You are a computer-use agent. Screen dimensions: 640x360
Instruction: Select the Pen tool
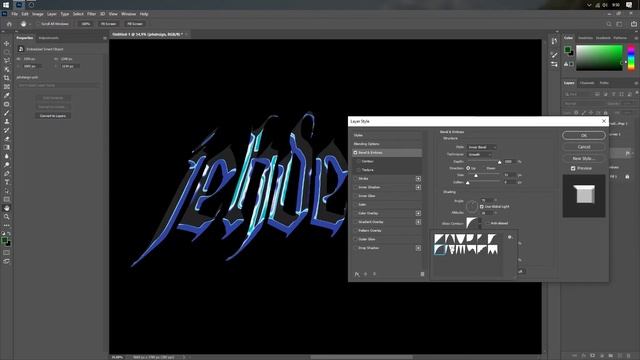tap(7, 173)
